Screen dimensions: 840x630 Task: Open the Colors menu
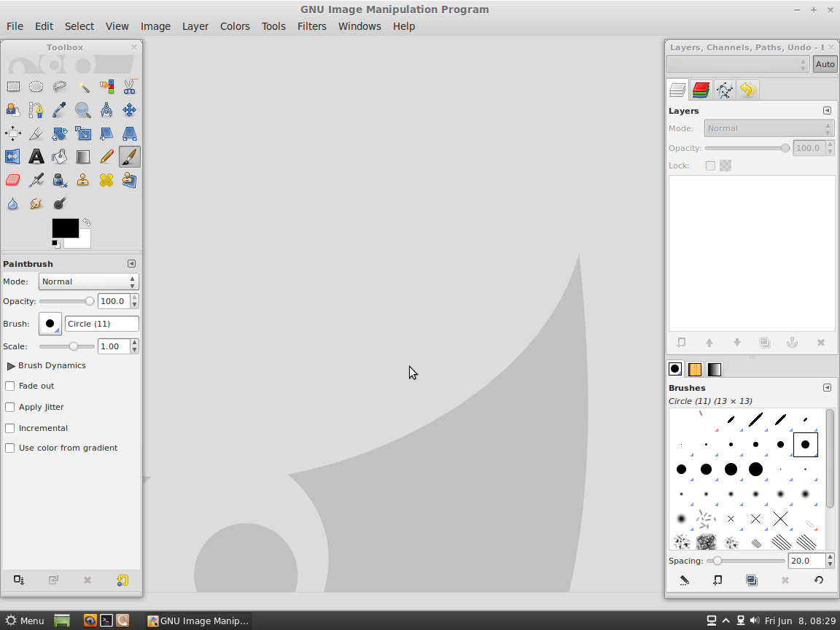point(235,26)
